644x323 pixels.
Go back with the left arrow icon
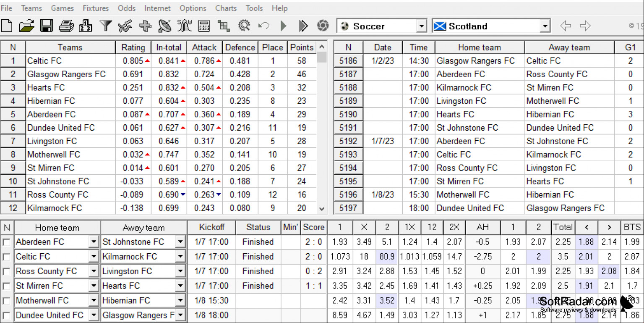coord(566,26)
